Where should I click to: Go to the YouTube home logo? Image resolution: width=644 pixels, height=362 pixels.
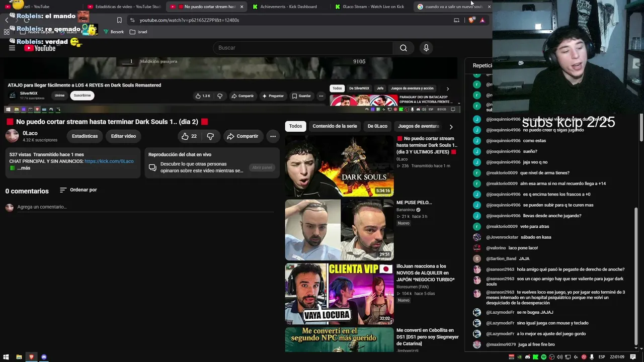(x=40, y=48)
